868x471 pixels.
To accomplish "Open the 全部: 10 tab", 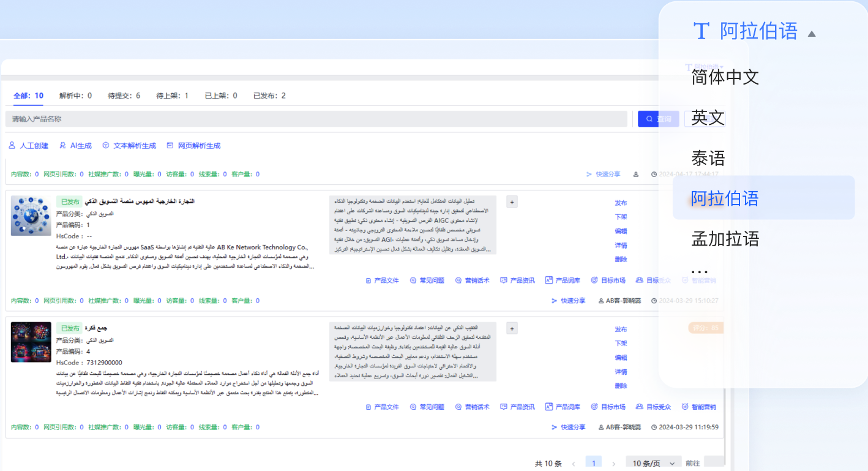I will 28,96.
